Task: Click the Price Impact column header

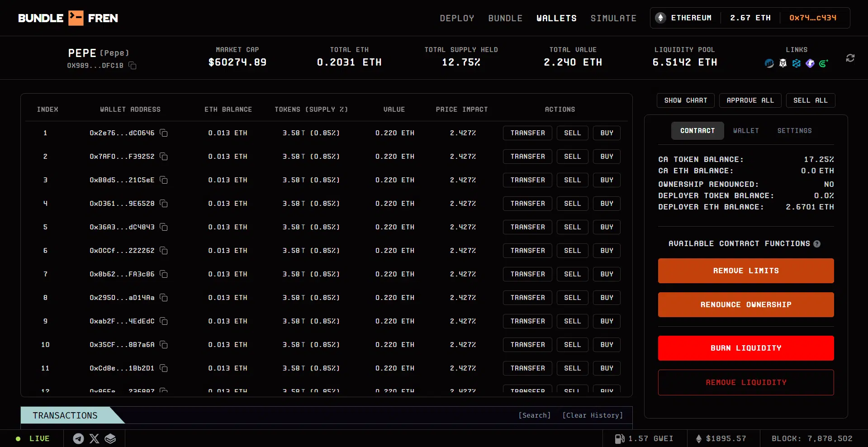Action: click(x=462, y=109)
